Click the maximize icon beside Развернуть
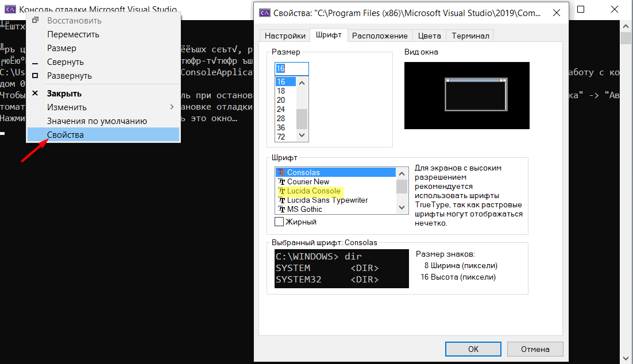Screen dimensions: 633x364 pos(35,75)
